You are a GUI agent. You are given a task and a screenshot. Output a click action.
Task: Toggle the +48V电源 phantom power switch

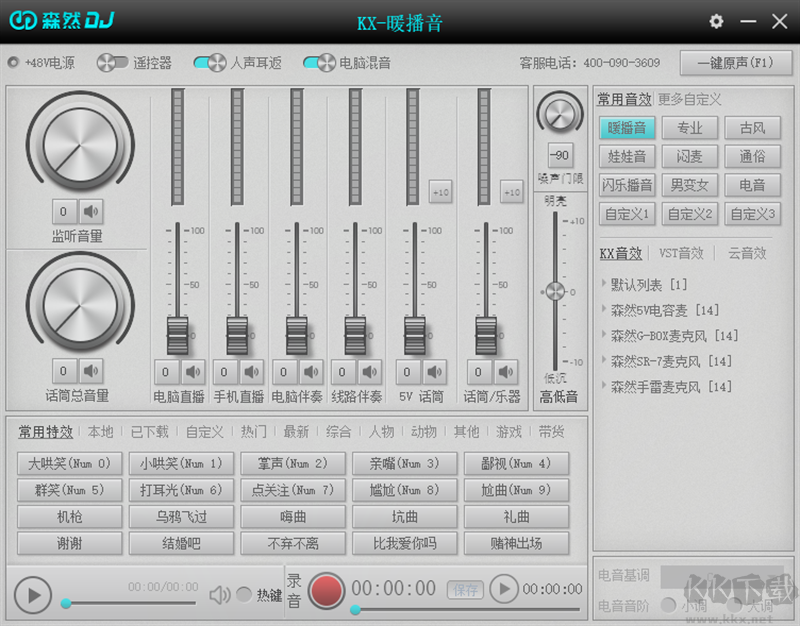click(14, 62)
